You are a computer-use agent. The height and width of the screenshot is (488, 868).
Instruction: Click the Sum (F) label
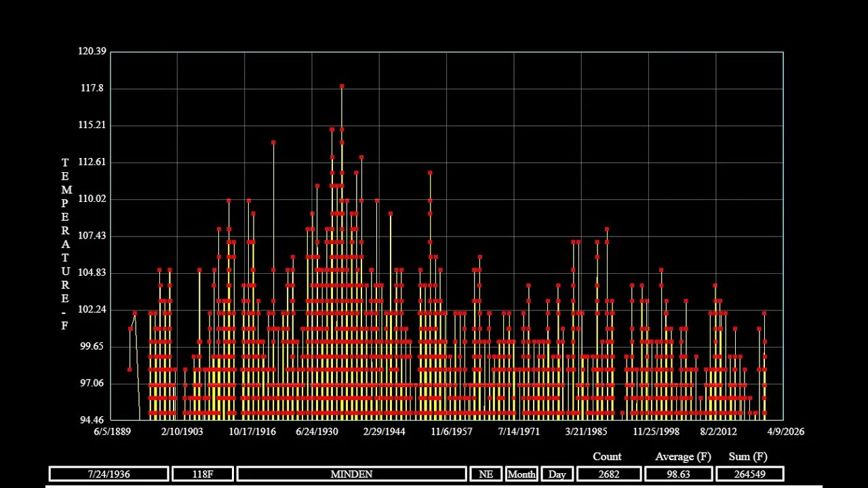coord(748,457)
